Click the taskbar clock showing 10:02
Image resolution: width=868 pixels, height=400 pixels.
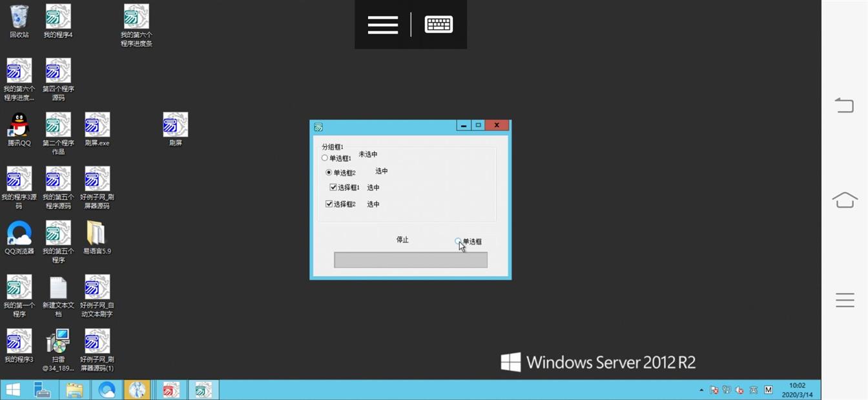[x=797, y=390]
